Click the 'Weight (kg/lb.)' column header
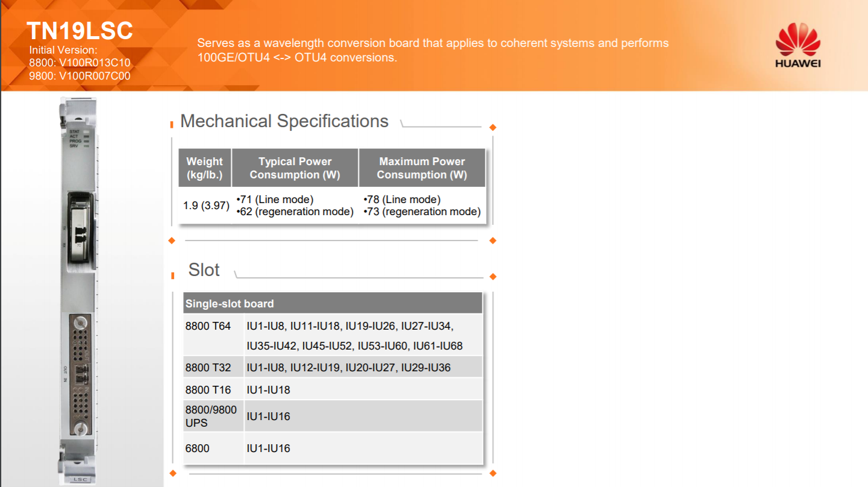Viewport: 868px width, 487px height. click(x=205, y=168)
